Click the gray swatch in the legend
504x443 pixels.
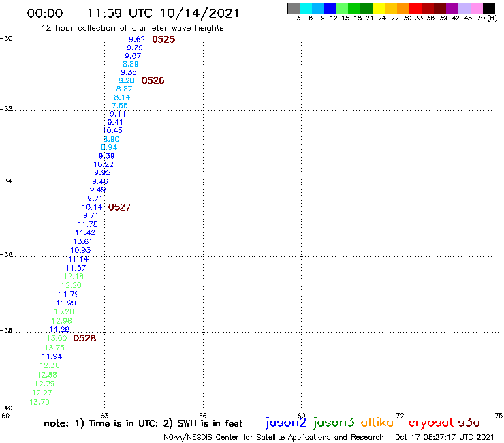[x=294, y=8]
